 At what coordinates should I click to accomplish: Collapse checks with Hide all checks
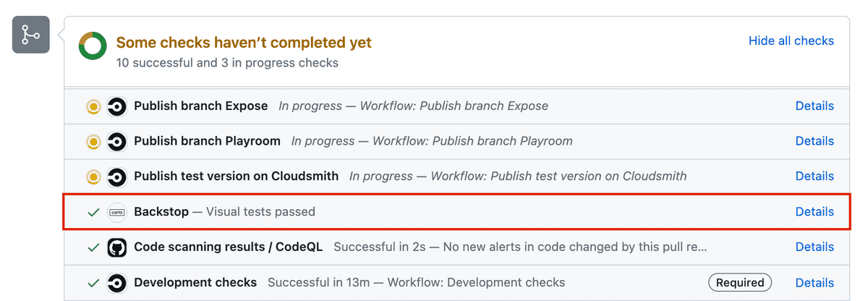click(791, 41)
